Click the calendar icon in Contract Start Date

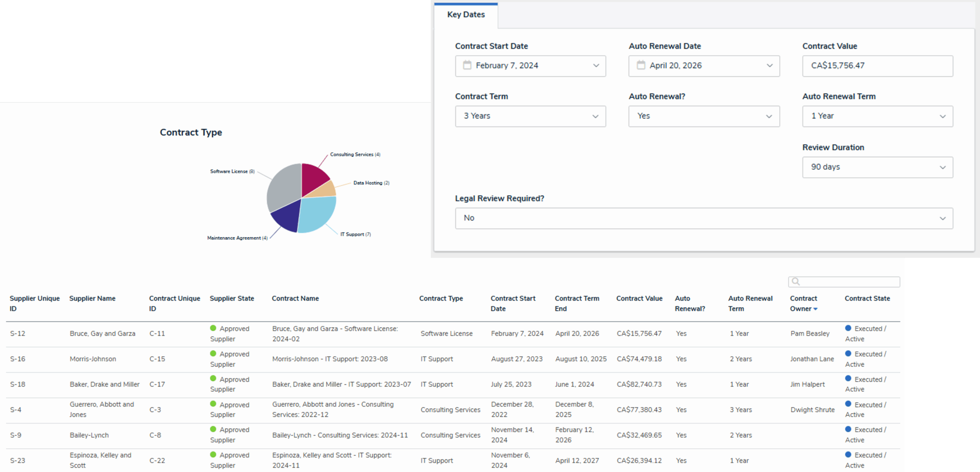pyautogui.click(x=467, y=65)
